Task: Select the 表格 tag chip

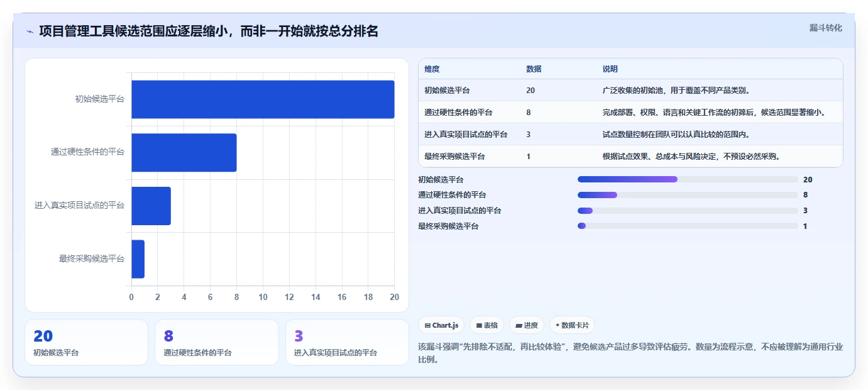Action: coord(486,325)
